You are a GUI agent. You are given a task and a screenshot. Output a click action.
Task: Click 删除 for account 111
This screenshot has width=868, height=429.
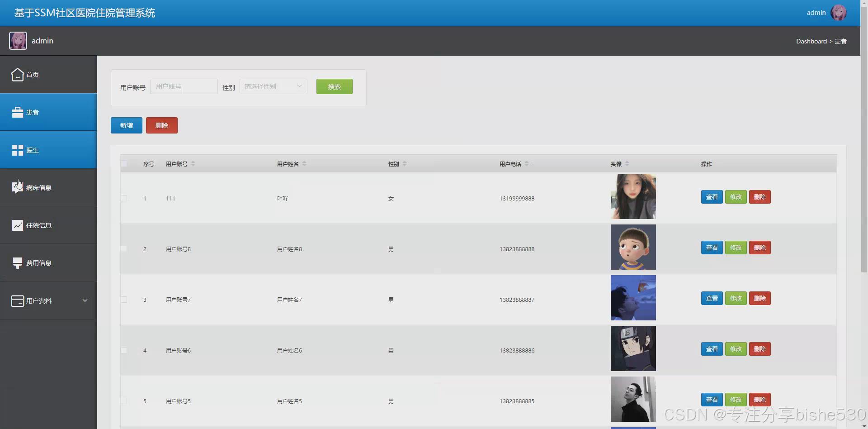point(760,197)
